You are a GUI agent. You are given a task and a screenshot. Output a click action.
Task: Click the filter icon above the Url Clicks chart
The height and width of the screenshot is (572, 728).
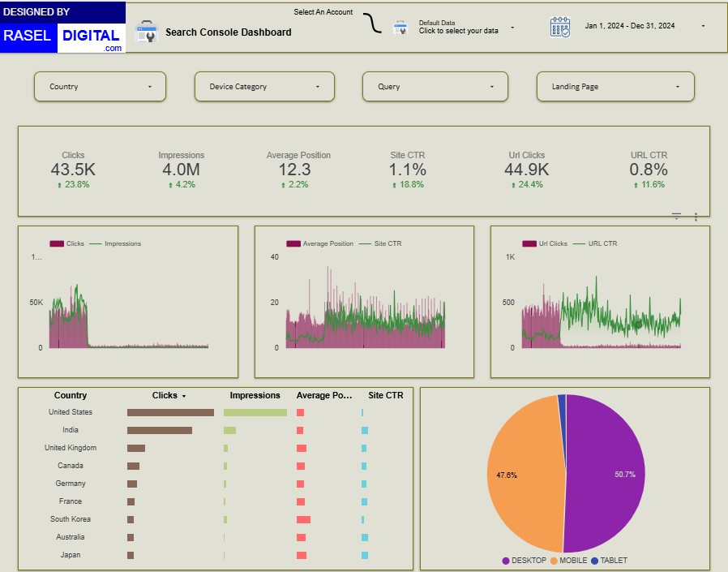pos(676,216)
